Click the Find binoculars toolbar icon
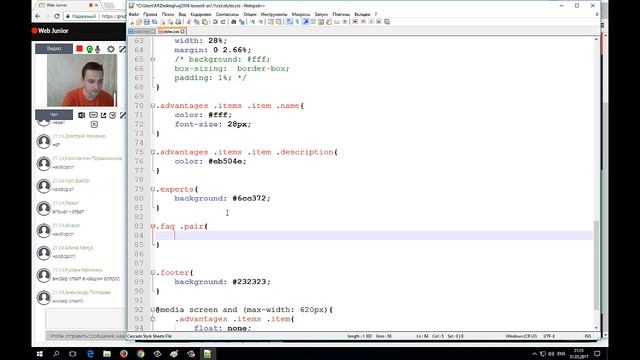Image resolution: width=640 pixels, height=360 pixels. point(233,22)
